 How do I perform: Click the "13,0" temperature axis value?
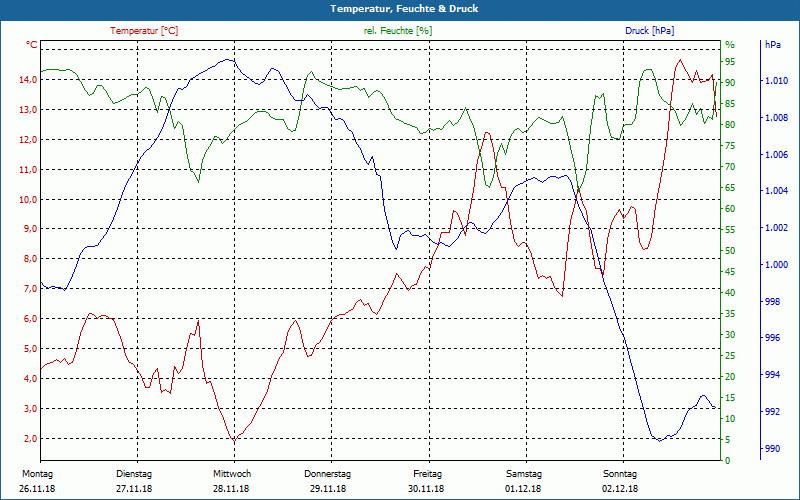tap(28, 110)
